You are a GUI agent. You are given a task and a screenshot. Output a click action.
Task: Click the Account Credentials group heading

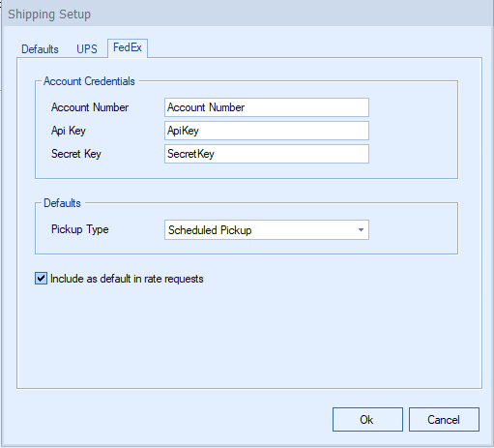point(89,81)
